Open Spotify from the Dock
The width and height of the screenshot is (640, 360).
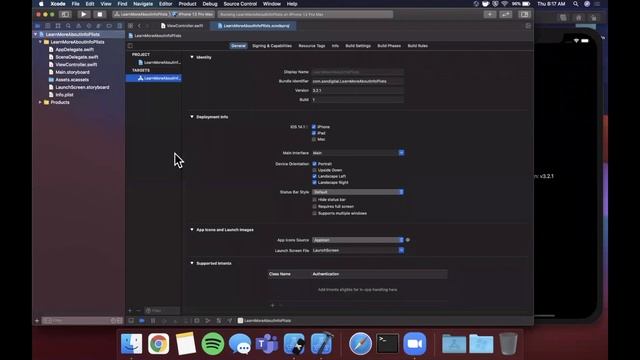213,344
